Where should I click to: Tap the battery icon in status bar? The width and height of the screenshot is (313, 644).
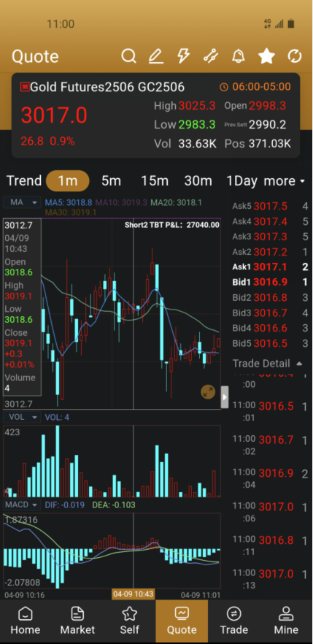click(291, 24)
